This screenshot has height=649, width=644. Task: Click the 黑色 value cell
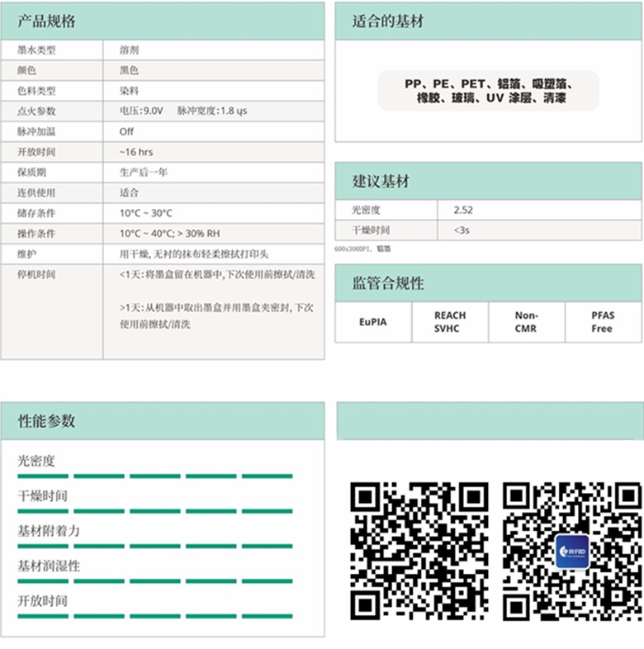click(x=214, y=70)
